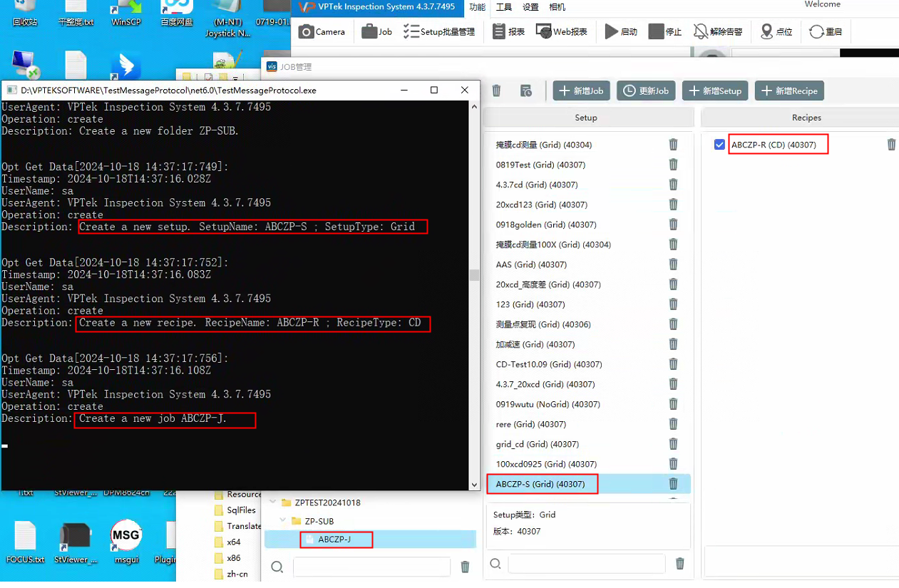Open FOCUS.txt on the desktop
The width and height of the screenshot is (899, 588).
pos(25,542)
